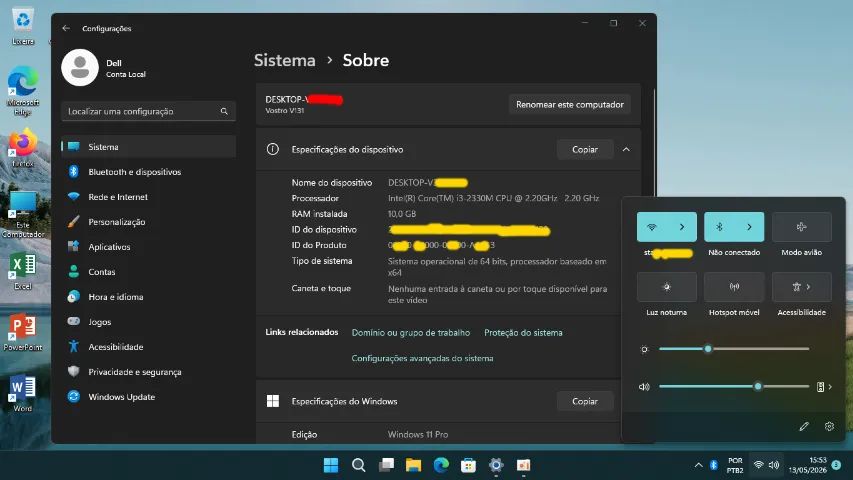Toggle the Bluetooth quick setting tile
Image resolution: width=853 pixels, height=480 pixels.
click(719, 227)
